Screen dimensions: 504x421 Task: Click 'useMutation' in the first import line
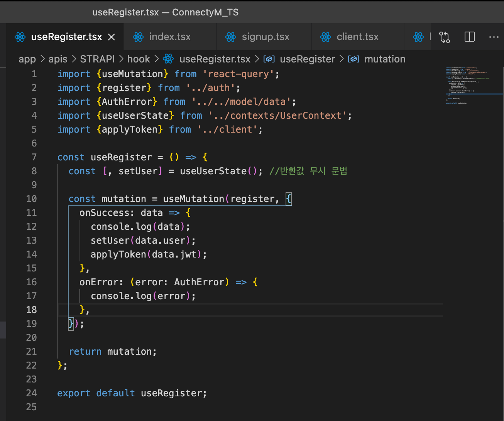click(x=132, y=74)
